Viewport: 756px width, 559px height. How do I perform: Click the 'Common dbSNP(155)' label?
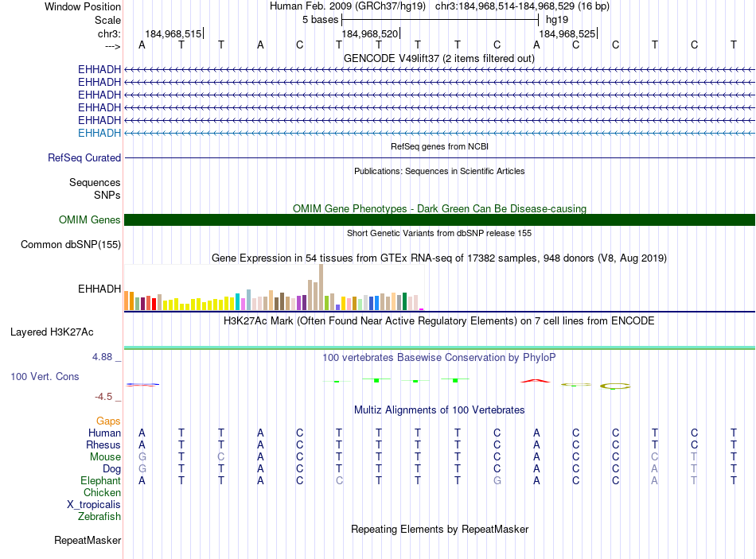70,244
